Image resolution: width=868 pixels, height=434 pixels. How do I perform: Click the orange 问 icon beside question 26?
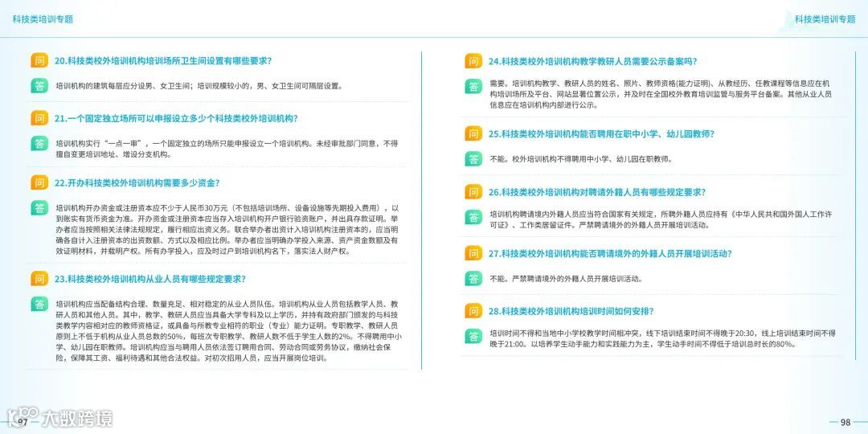[473, 192]
